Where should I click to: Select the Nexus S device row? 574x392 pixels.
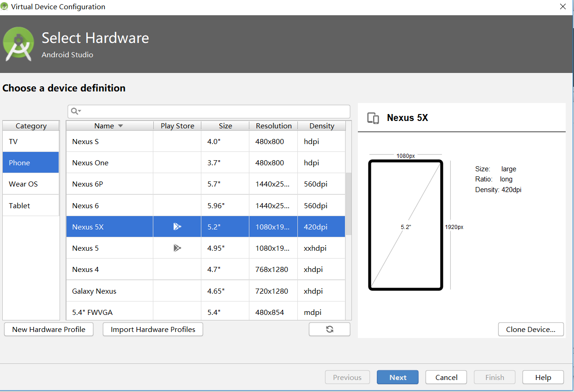(x=205, y=141)
